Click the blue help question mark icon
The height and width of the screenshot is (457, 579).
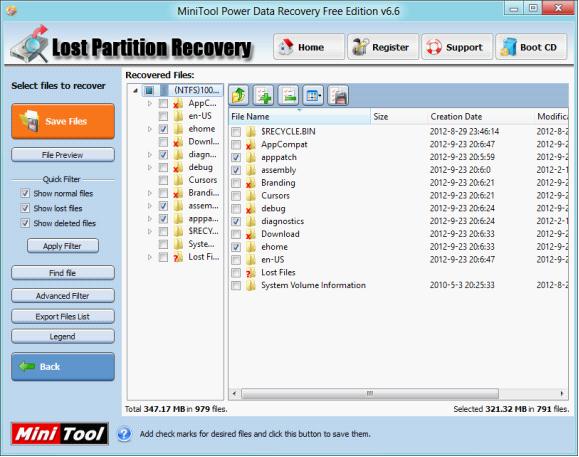[x=124, y=434]
